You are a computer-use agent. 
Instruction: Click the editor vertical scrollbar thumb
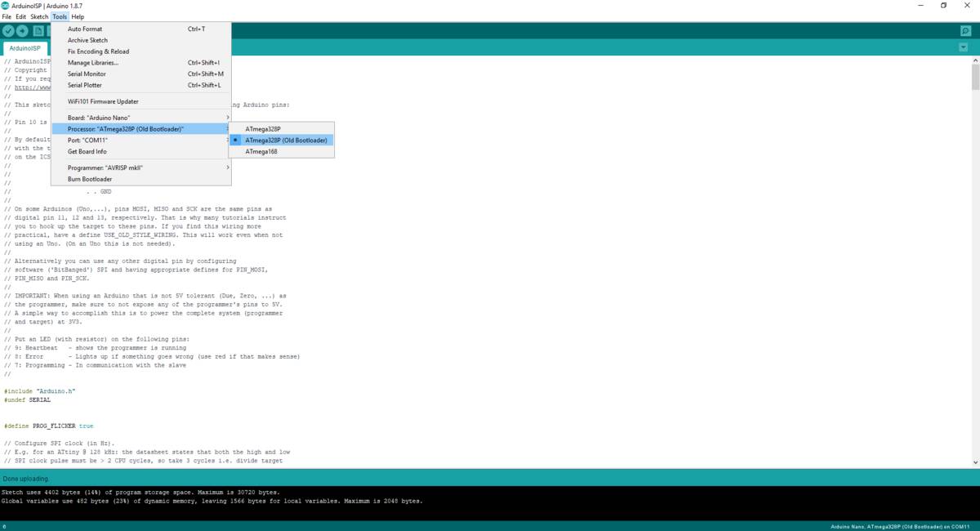tap(975, 77)
